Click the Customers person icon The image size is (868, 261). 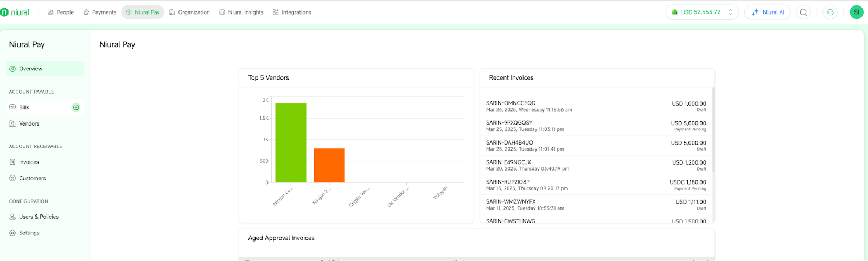12,178
